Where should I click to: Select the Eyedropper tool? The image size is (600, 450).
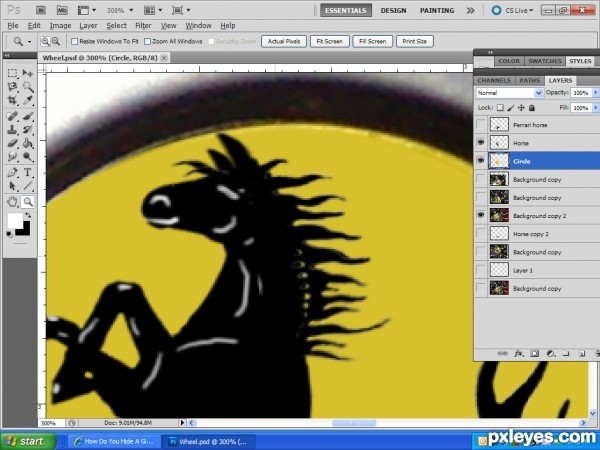tap(28, 101)
